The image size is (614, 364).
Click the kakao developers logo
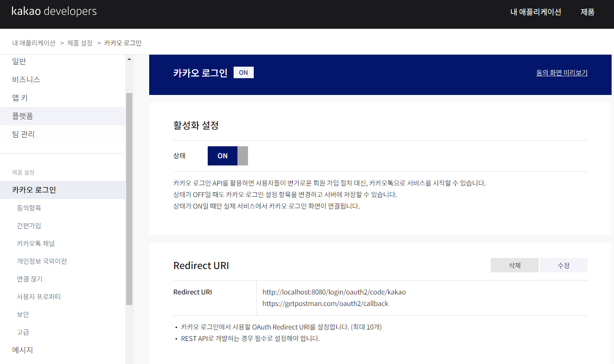pyautogui.click(x=54, y=12)
